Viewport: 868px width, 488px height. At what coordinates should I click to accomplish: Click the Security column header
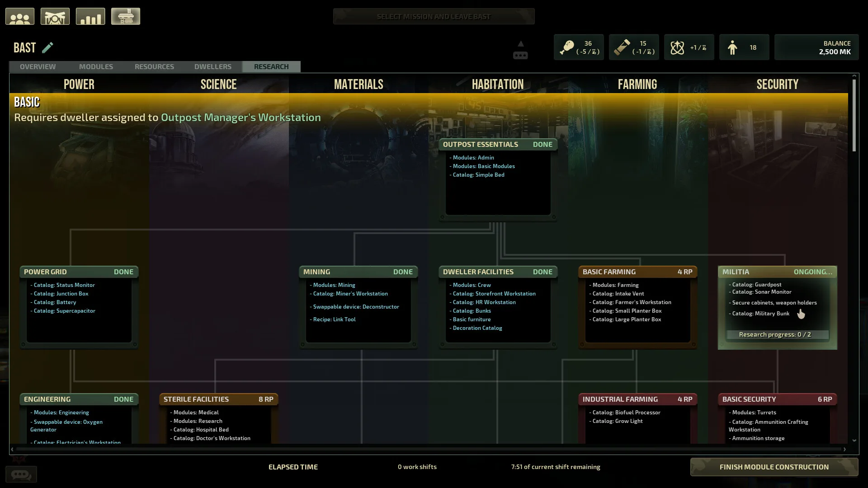pyautogui.click(x=778, y=84)
